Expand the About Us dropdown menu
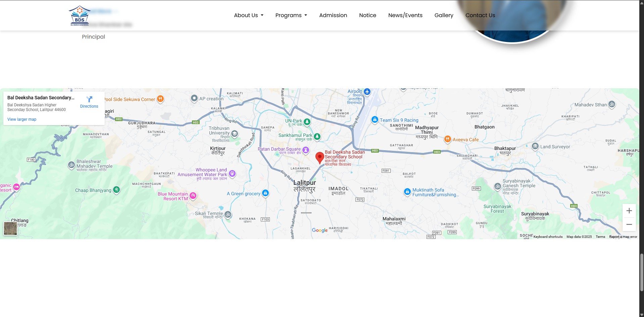 point(248,15)
